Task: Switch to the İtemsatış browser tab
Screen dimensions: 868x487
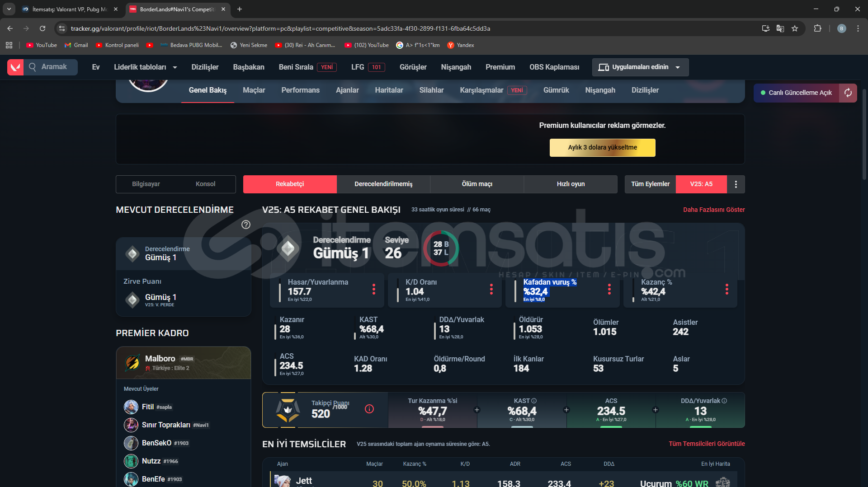Action: [70, 9]
